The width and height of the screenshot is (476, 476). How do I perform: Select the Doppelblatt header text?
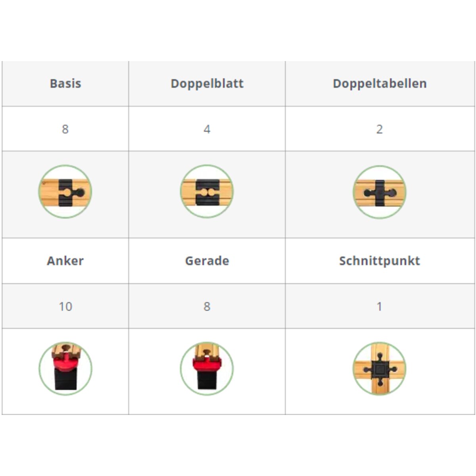(x=207, y=84)
